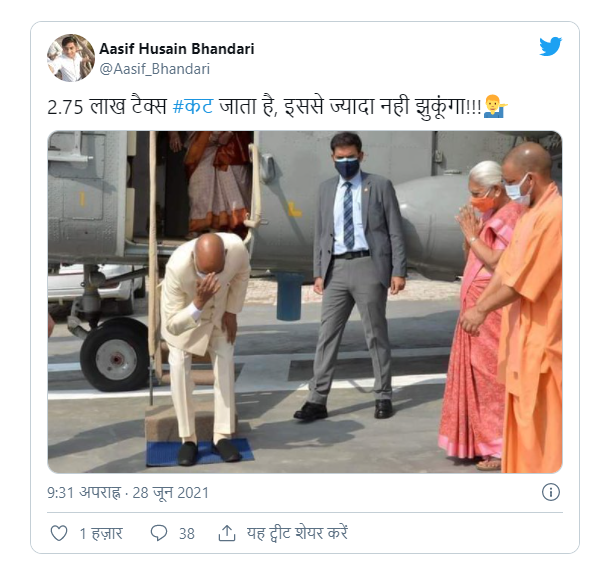Image resolution: width=605 pixels, height=562 pixels.
Task: Click the tweet text starting with 2.75 लाख
Action: [264, 106]
